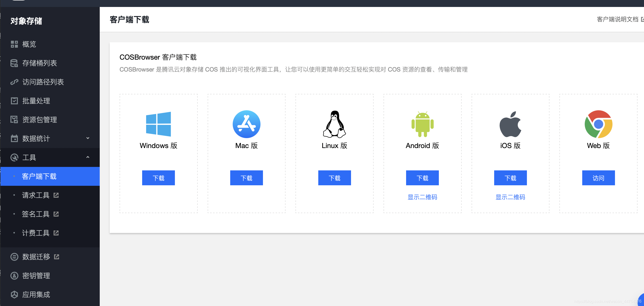Open 密钥管理 in the sidebar
Viewport: 644px width, 306px height.
click(50, 276)
